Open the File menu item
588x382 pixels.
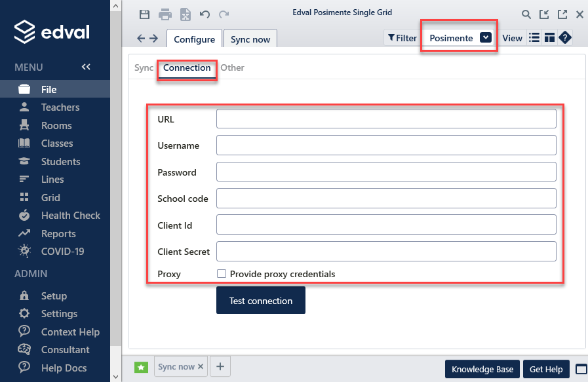click(55, 89)
